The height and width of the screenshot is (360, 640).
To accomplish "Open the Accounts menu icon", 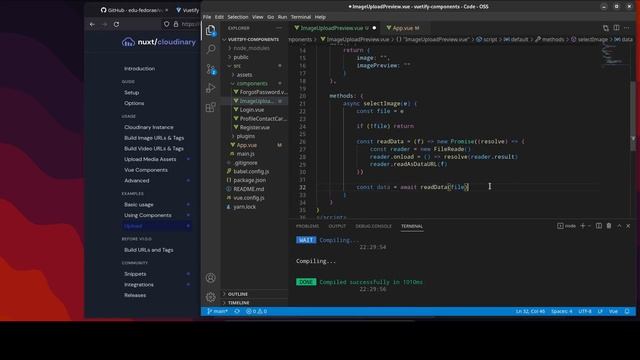I will point(211,278).
